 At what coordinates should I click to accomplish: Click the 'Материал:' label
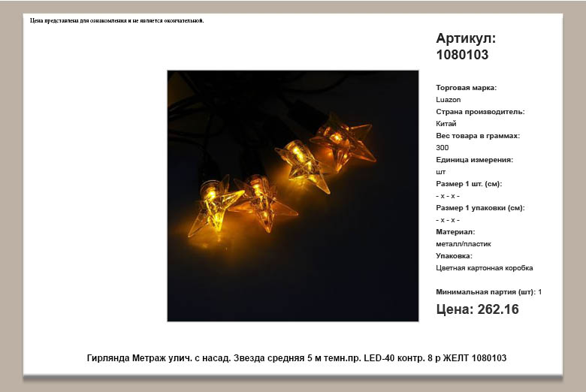point(455,232)
